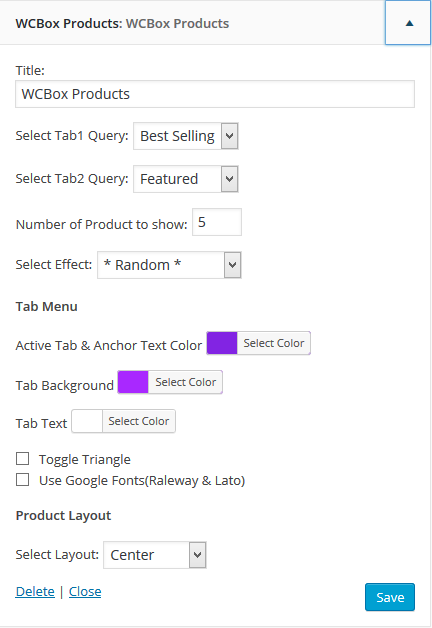Screen dimensions: 432x628
Task: Click the Tab2 Query dropdown arrow
Action: tap(229, 179)
